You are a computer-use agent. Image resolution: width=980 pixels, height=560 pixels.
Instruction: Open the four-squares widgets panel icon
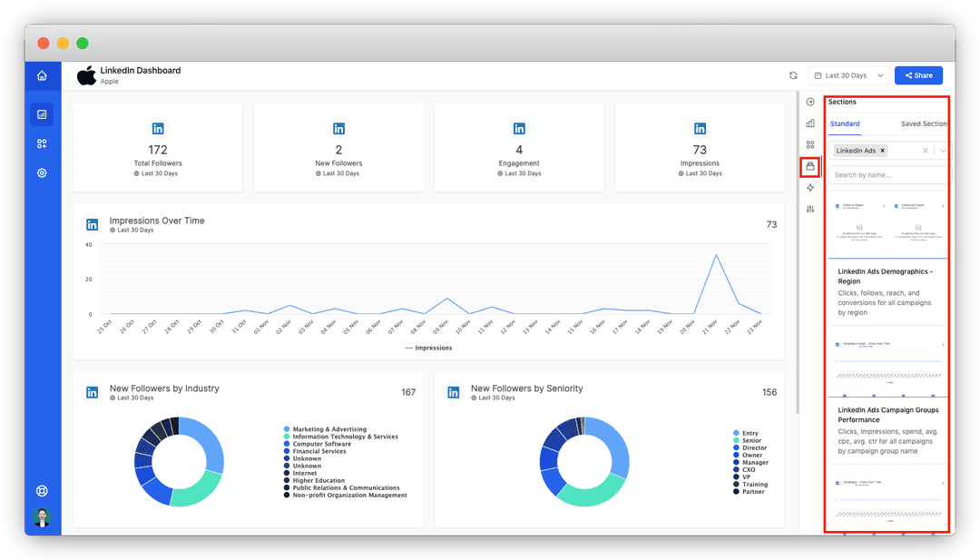pos(810,144)
